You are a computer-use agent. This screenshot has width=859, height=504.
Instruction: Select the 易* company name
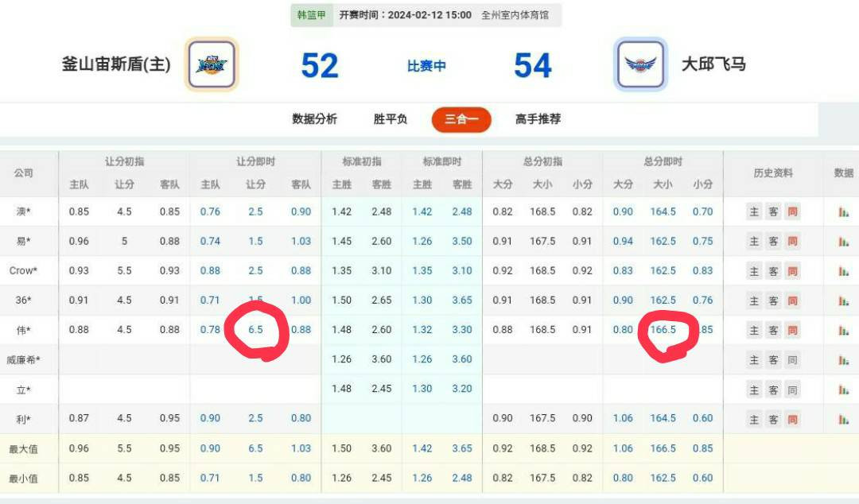tap(23, 241)
